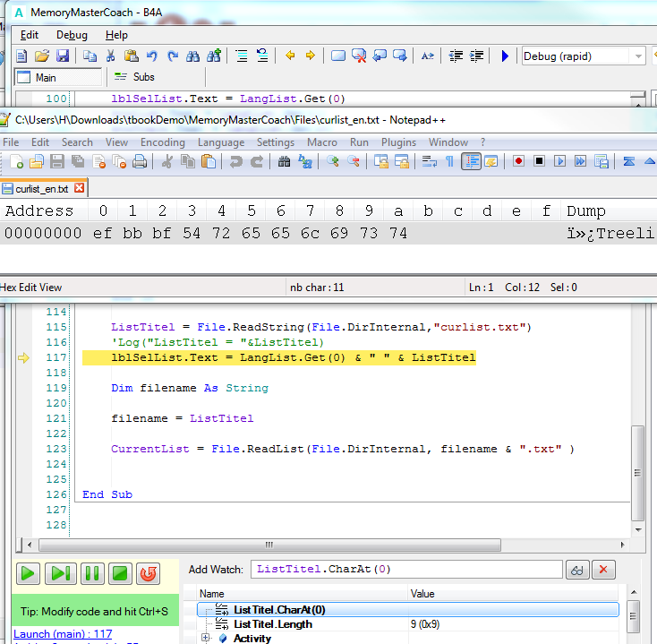This screenshot has height=644, width=657.
Task: Follow the Launch (main) : 117 link
Action: 63,634
